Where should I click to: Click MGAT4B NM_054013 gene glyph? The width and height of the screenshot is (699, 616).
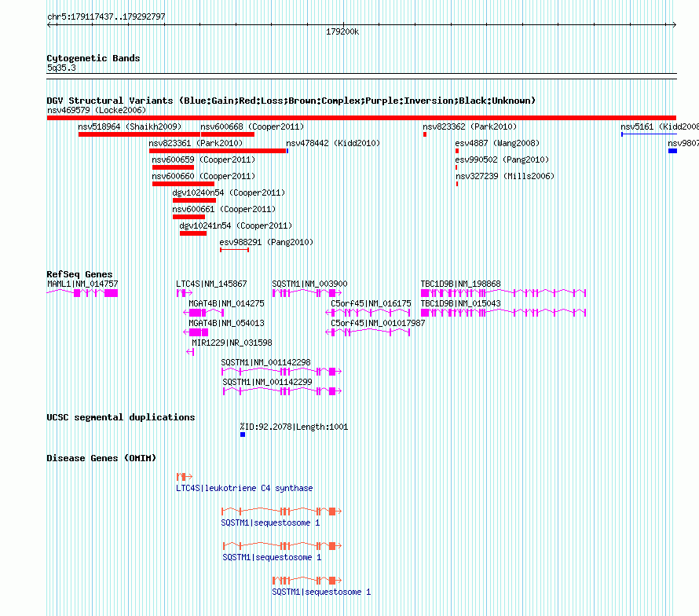coord(196,332)
